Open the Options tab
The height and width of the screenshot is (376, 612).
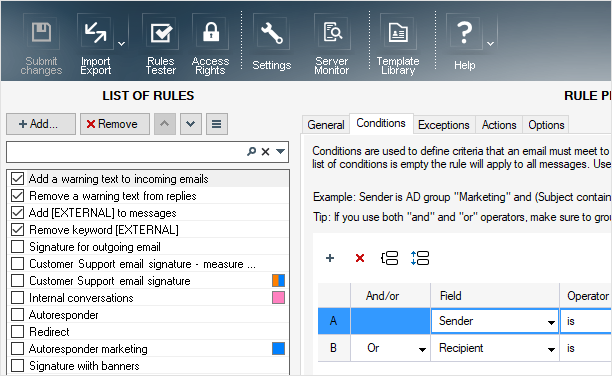(546, 125)
